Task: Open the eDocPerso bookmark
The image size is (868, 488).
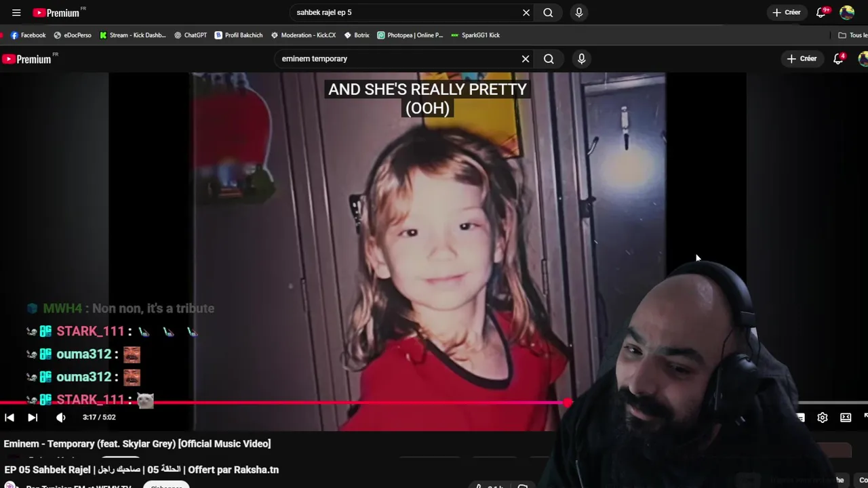Action: tap(73, 35)
